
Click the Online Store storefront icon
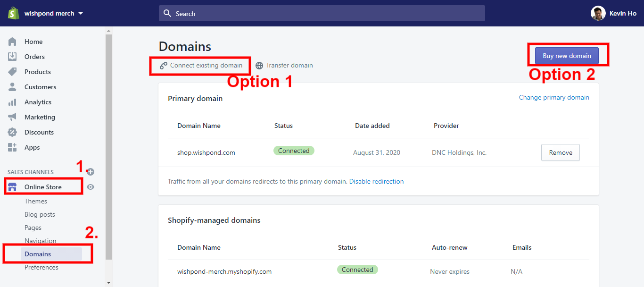[x=12, y=187]
